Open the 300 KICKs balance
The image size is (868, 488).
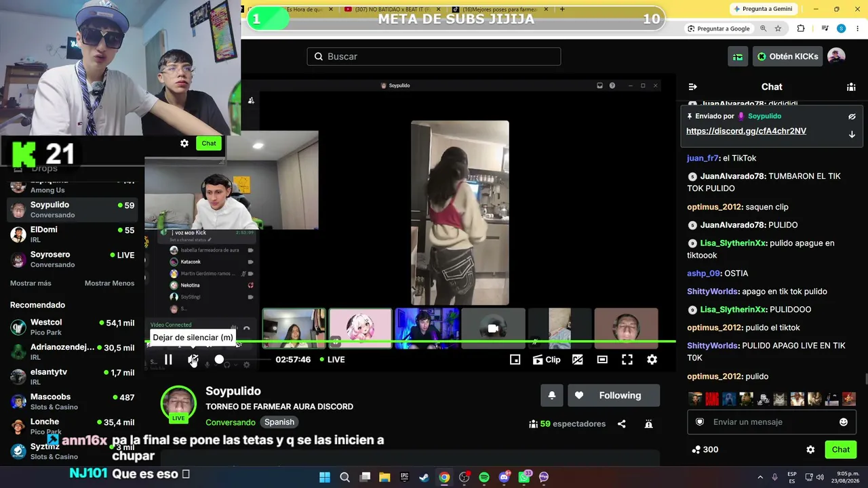coord(705,449)
